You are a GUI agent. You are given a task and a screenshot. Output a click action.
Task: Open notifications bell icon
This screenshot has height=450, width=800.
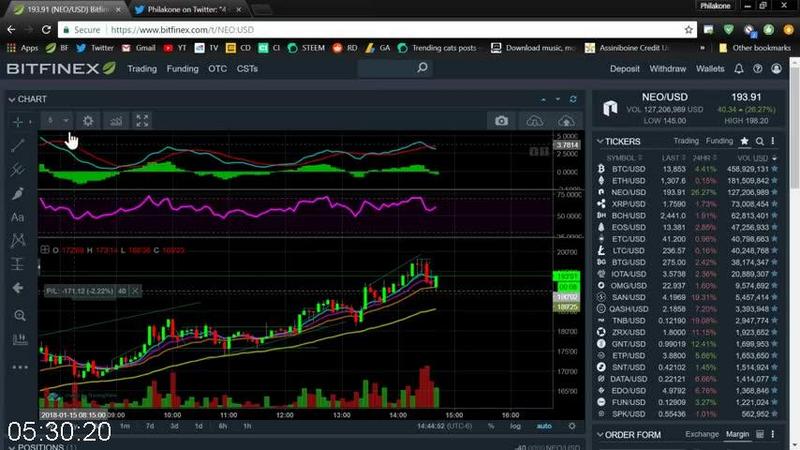pos(738,68)
